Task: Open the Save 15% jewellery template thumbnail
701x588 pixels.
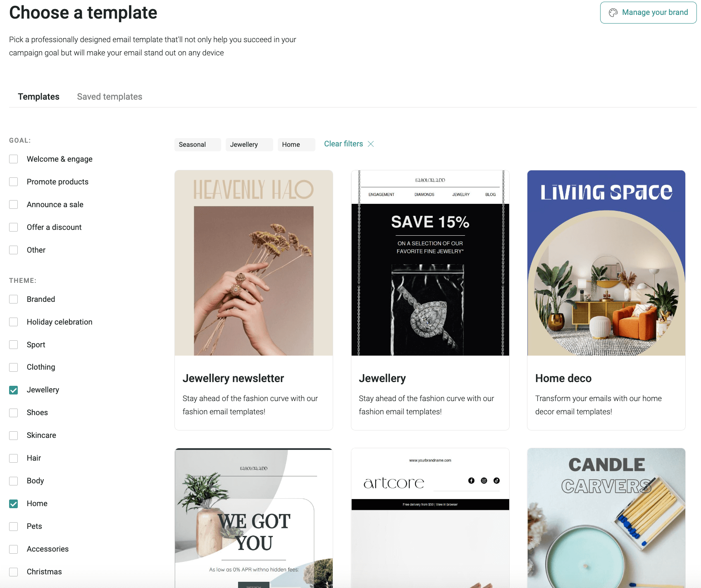Action: pos(430,263)
